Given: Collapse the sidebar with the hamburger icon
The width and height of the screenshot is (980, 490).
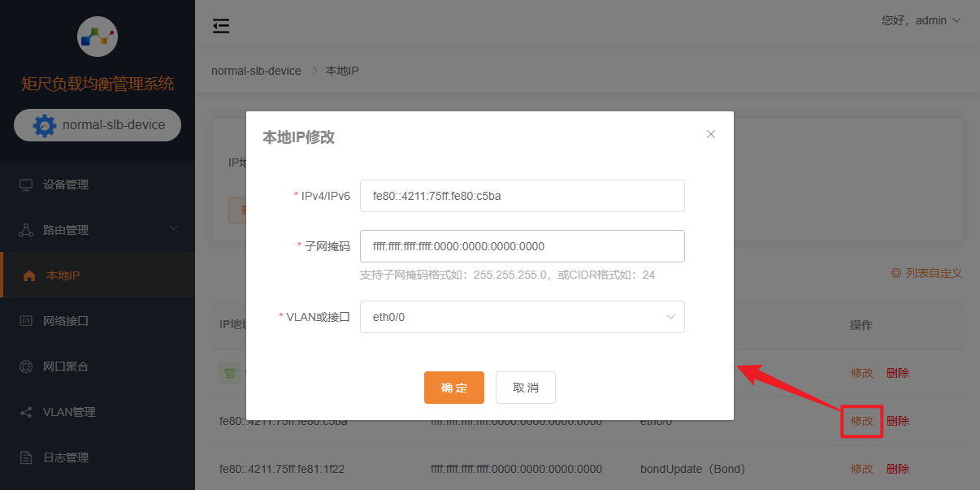Looking at the screenshot, I should 221,26.
